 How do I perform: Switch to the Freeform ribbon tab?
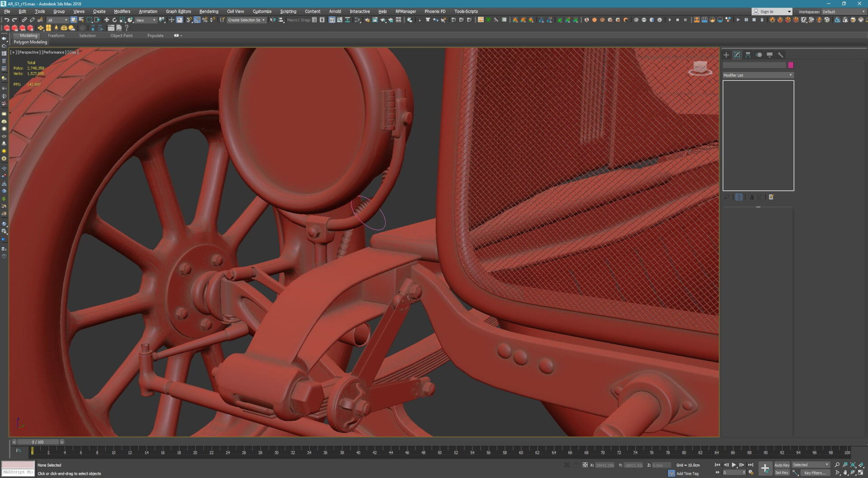pos(56,36)
